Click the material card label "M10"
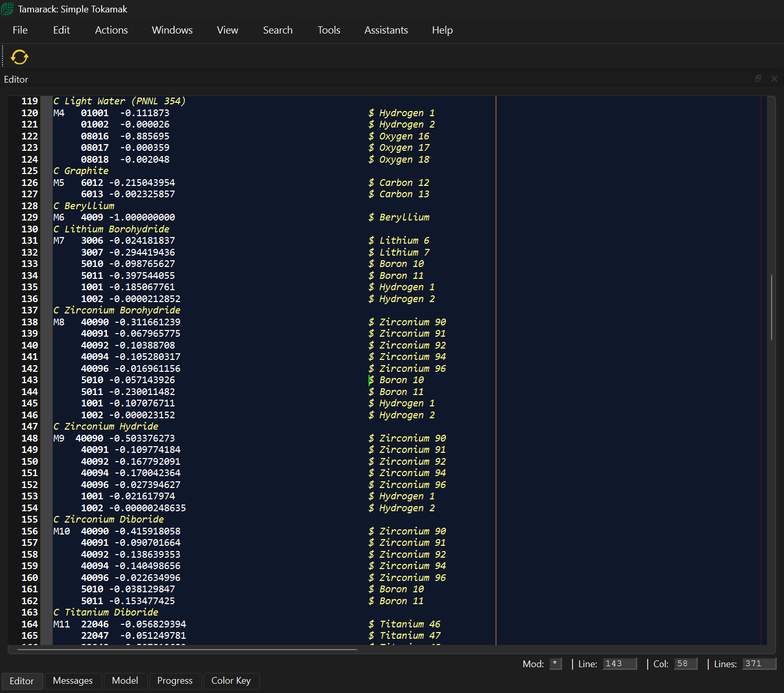 coord(61,531)
